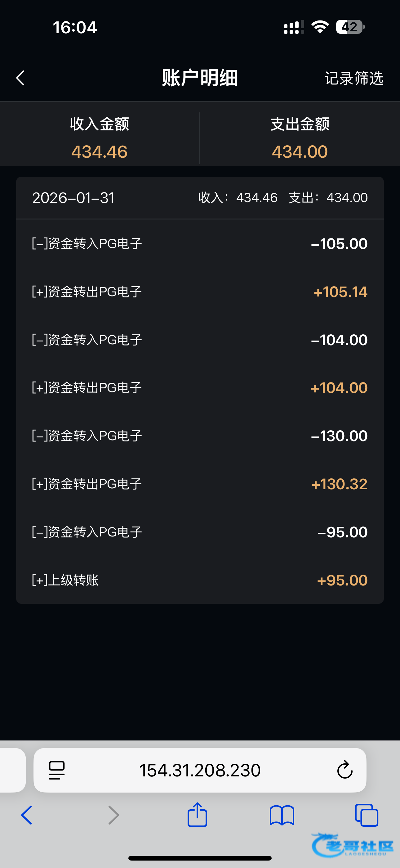
Task: Tap Safari's forward chevron
Action: point(113,815)
